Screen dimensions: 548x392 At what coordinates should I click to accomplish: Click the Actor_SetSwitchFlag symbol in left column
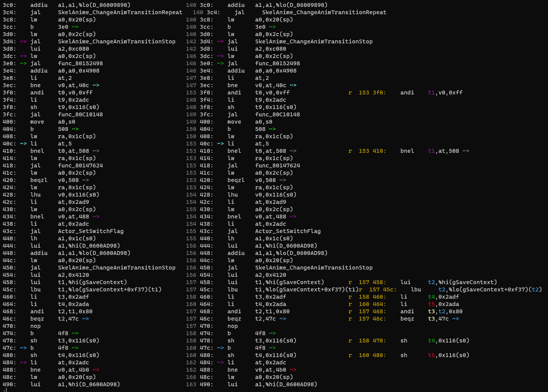(x=91, y=231)
